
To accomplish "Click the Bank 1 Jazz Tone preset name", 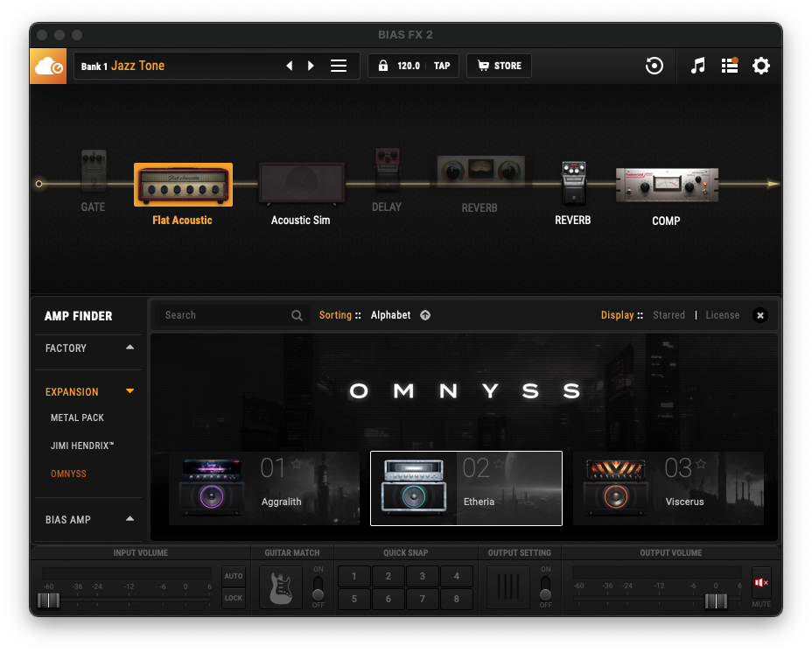I will click(122, 66).
